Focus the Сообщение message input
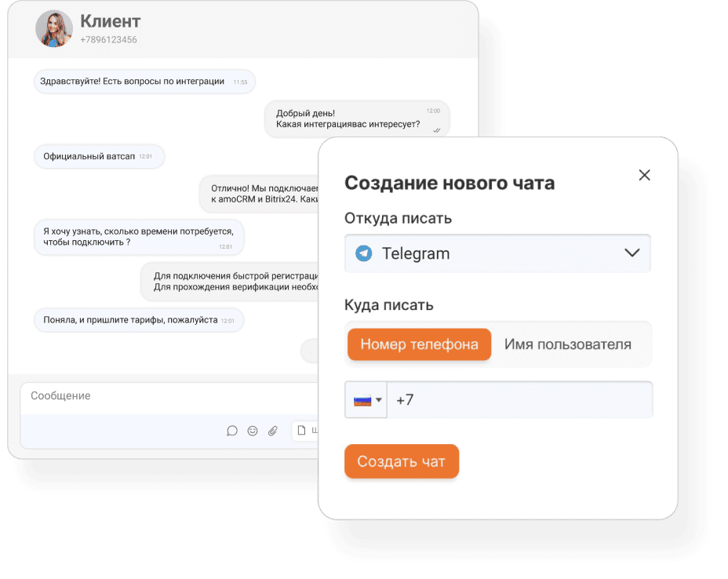 click(169, 396)
